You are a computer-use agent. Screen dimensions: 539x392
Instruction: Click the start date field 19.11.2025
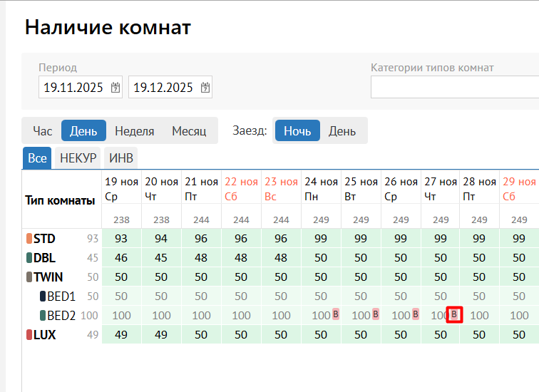click(x=81, y=87)
